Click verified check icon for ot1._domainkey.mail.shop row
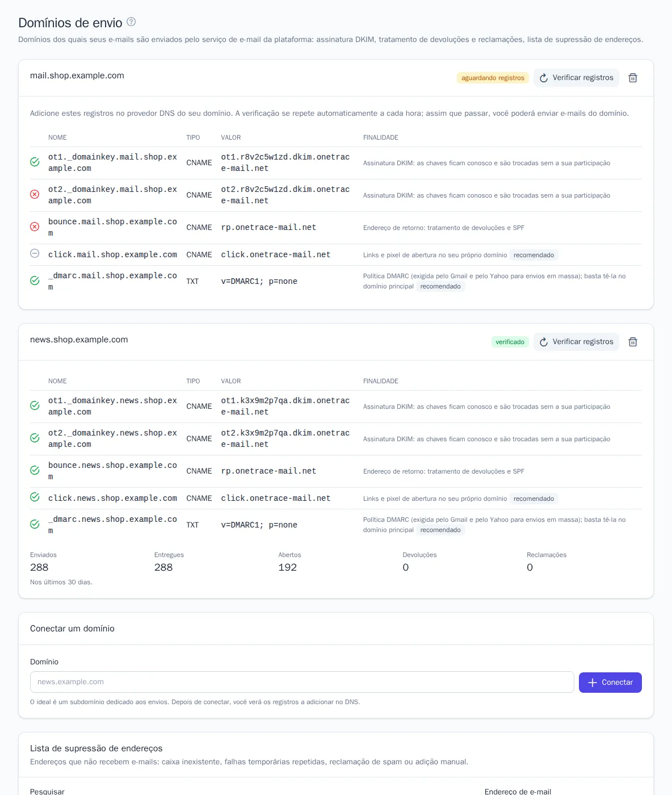Image resolution: width=672 pixels, height=795 pixels. point(35,162)
